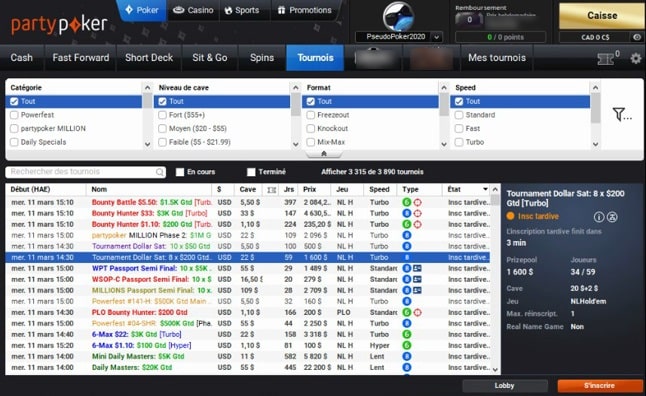The width and height of the screenshot is (646, 396).
Task: Sort list by the Début (HAE) column header
Action: tap(46, 190)
